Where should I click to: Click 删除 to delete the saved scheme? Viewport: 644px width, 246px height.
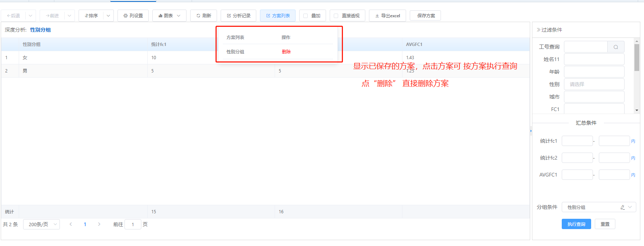tap(286, 52)
